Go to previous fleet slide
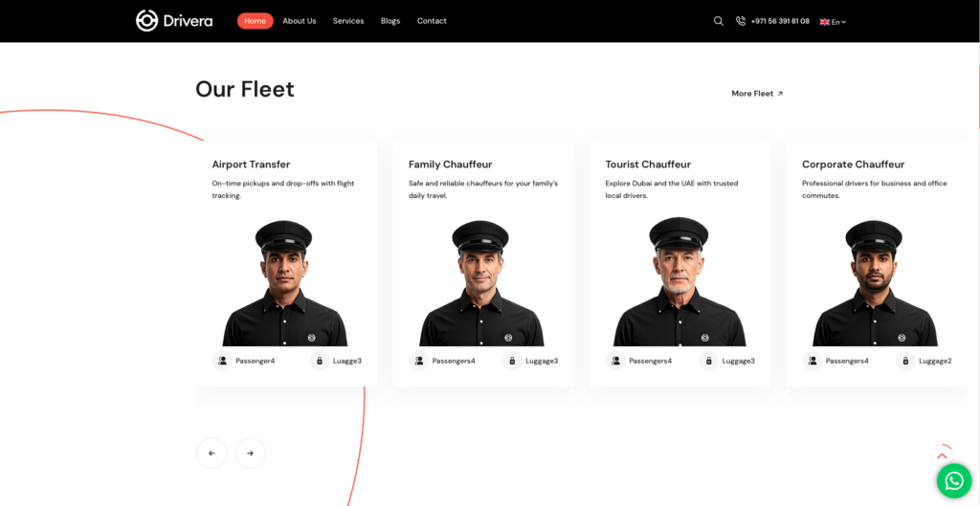The image size is (980, 506). coord(212,453)
